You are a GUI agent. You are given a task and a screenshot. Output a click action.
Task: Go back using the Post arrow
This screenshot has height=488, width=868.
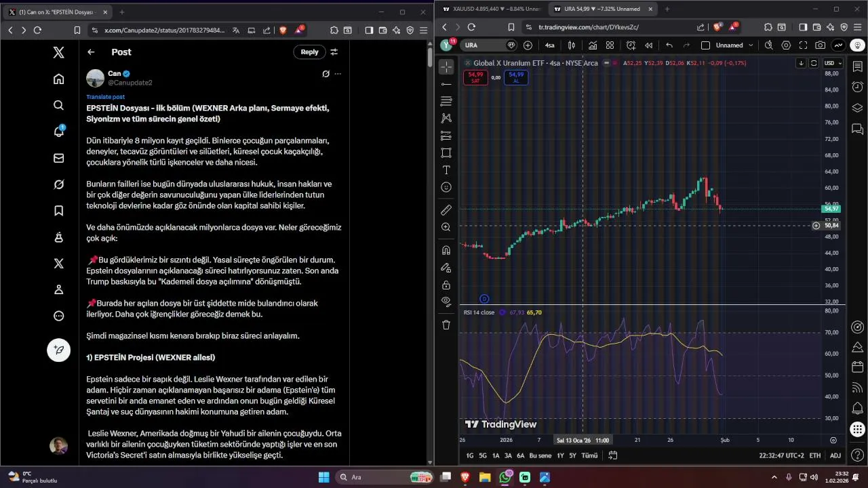91,52
